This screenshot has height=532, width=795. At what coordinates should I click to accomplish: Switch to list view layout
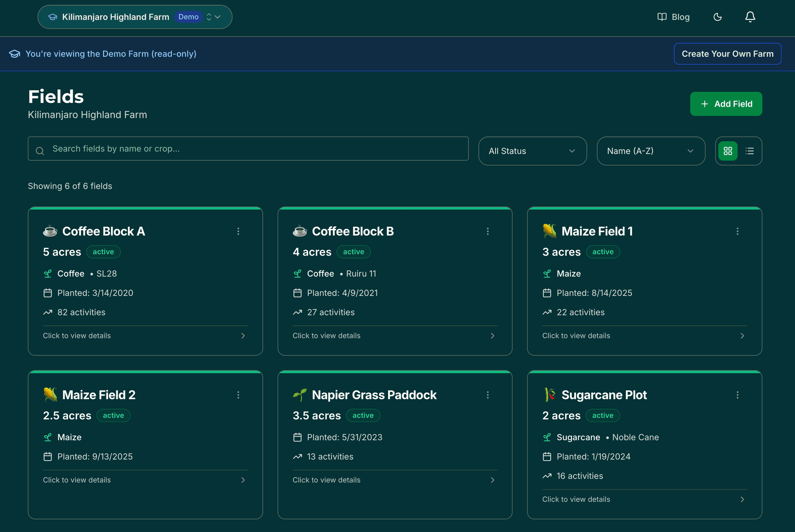point(750,151)
